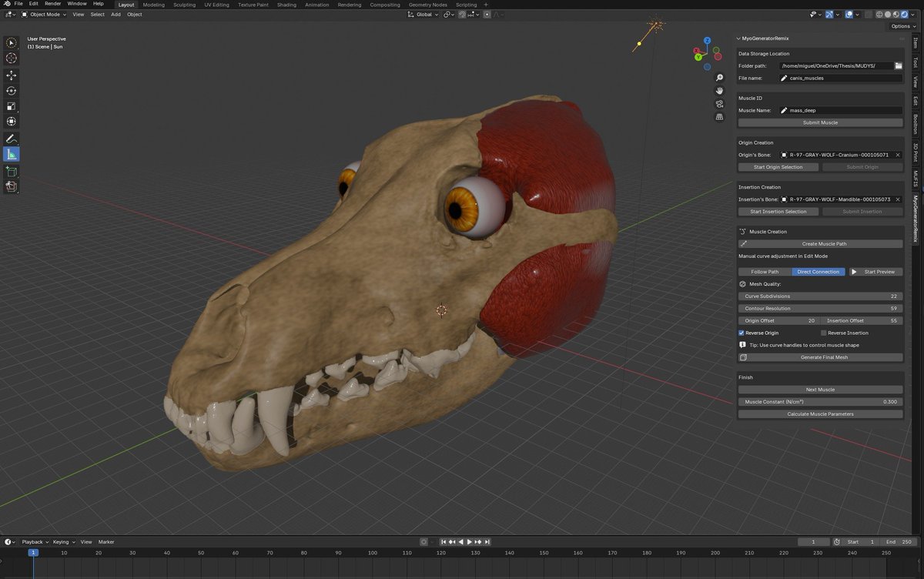Select the Annotate tool

[12, 139]
